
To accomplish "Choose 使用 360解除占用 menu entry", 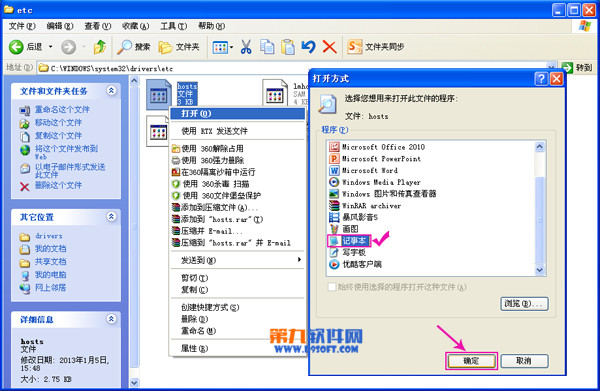I will (x=237, y=148).
